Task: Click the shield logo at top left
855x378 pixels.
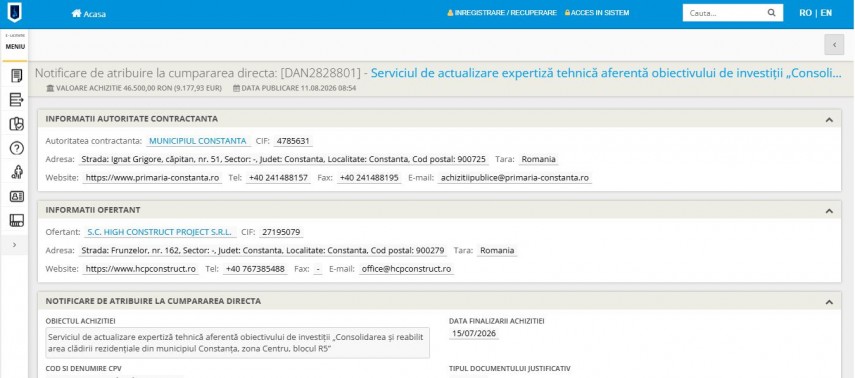Action: pos(14,13)
